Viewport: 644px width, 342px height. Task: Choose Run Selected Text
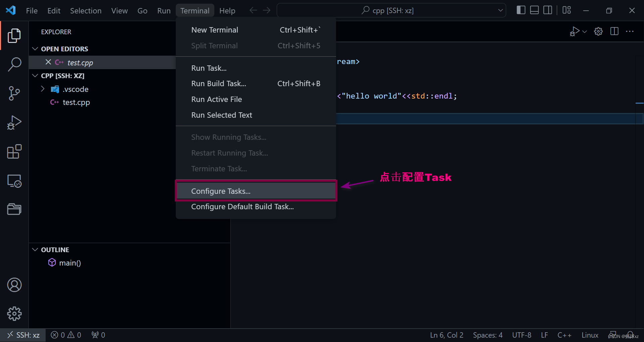(256, 115)
